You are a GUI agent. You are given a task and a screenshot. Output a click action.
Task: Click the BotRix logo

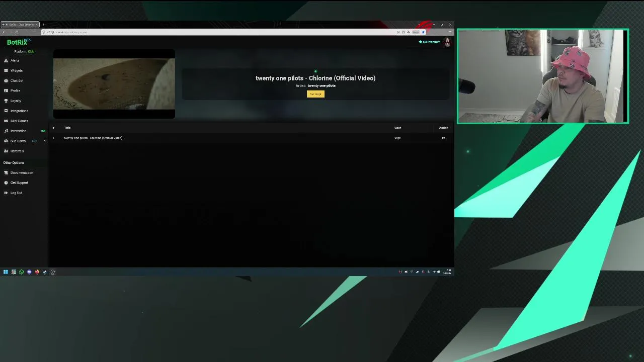(18, 42)
